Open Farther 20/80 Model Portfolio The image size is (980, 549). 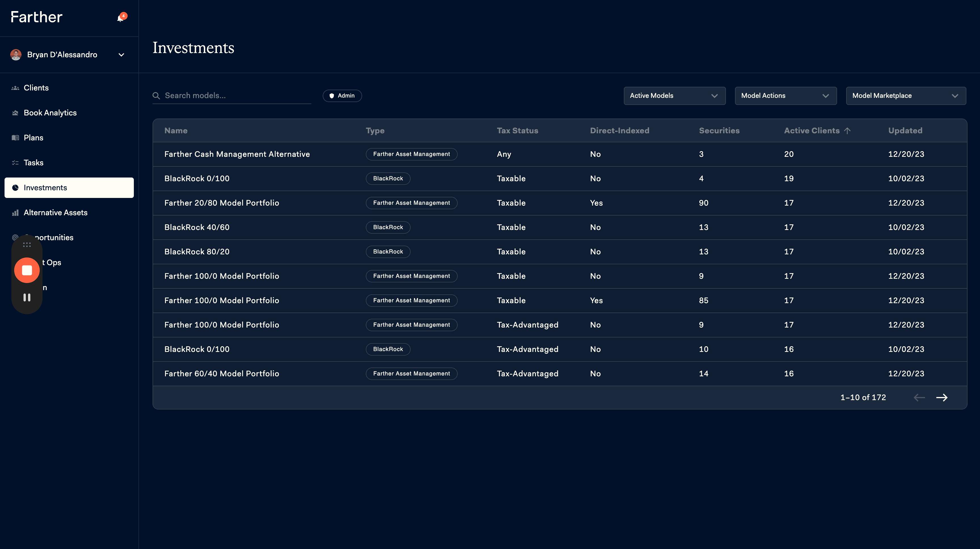click(x=560, y=203)
